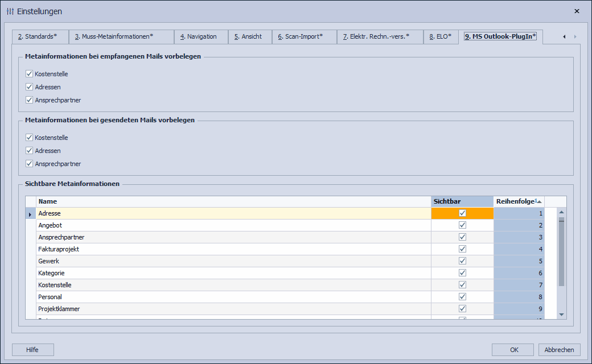This screenshot has width=592, height=364.
Task: Disable Adressen for received mails
Action: point(30,87)
